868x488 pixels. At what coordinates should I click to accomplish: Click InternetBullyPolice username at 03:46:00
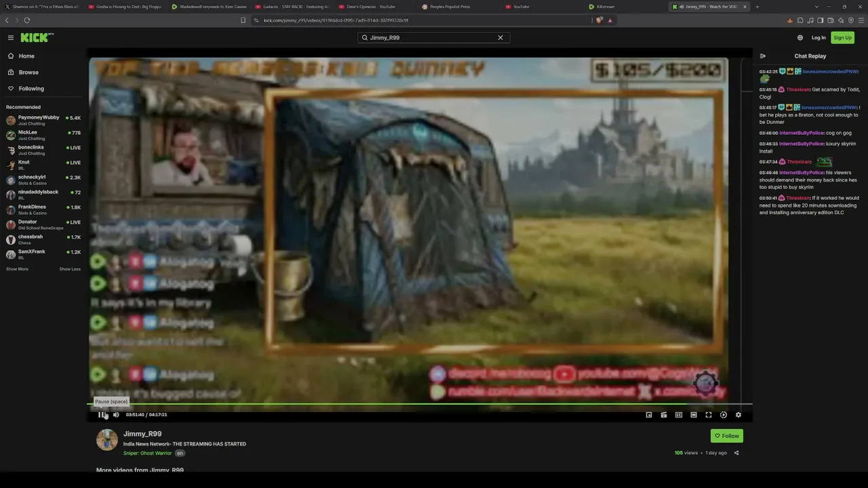[802, 133]
